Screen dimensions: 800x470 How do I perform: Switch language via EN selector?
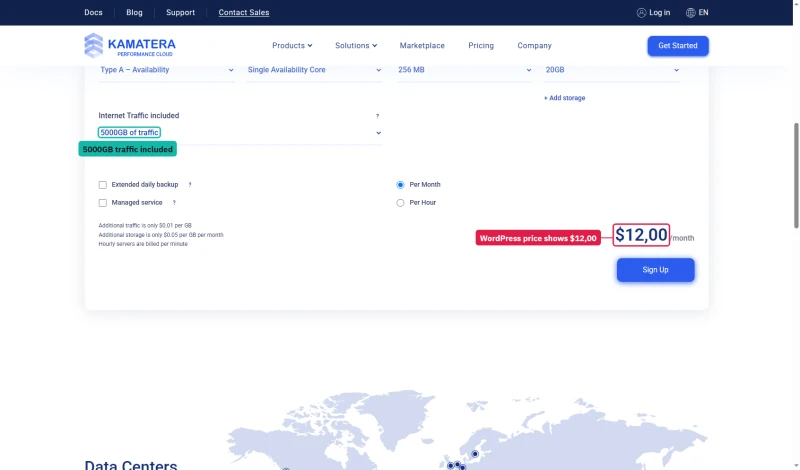[704, 13]
